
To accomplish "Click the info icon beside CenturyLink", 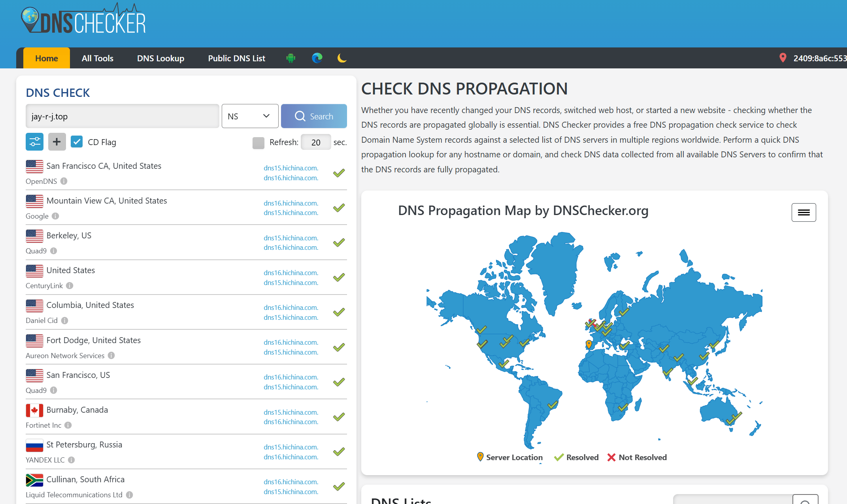I will point(70,285).
